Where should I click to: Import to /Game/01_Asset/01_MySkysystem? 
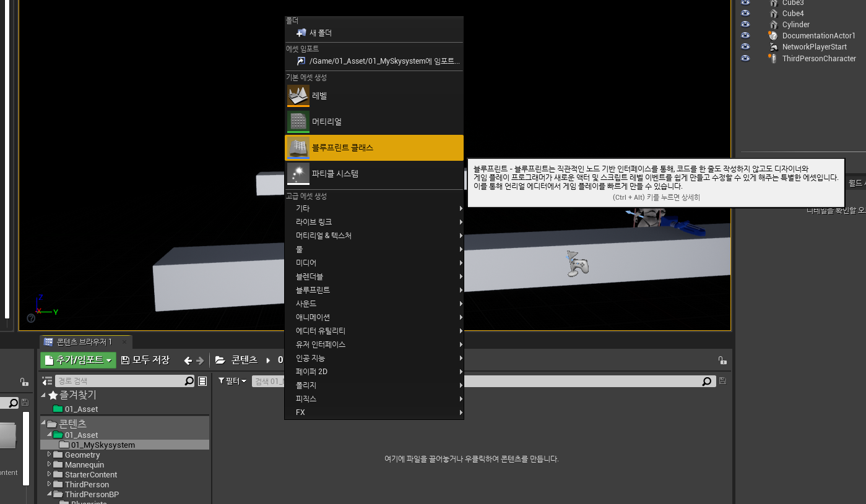tap(374, 61)
